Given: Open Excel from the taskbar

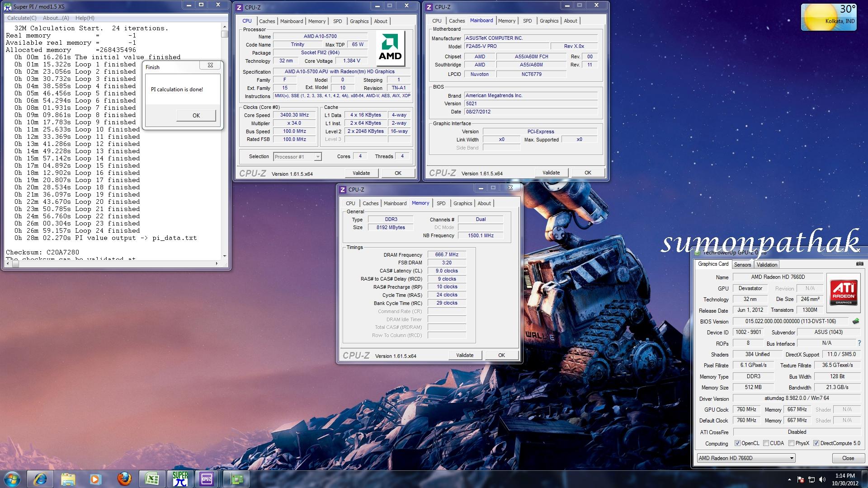Looking at the screenshot, I should 152,479.
